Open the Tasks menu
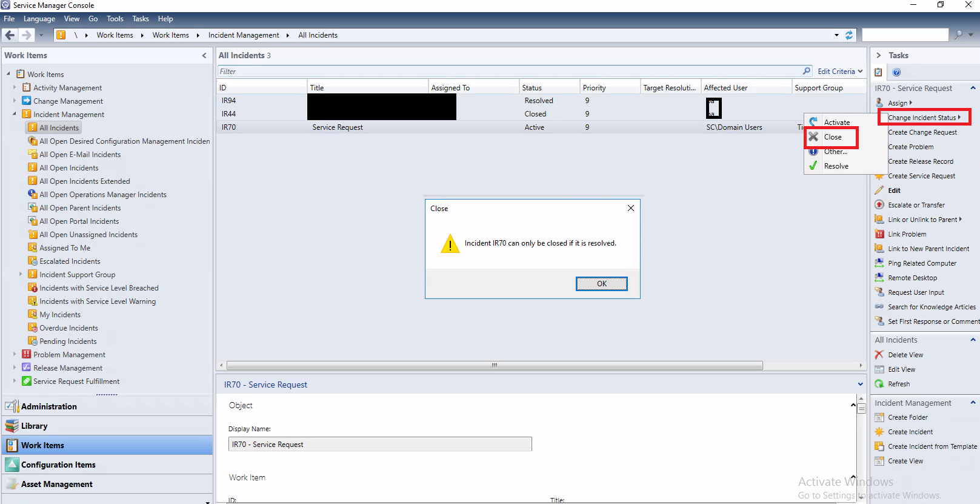 tap(141, 19)
